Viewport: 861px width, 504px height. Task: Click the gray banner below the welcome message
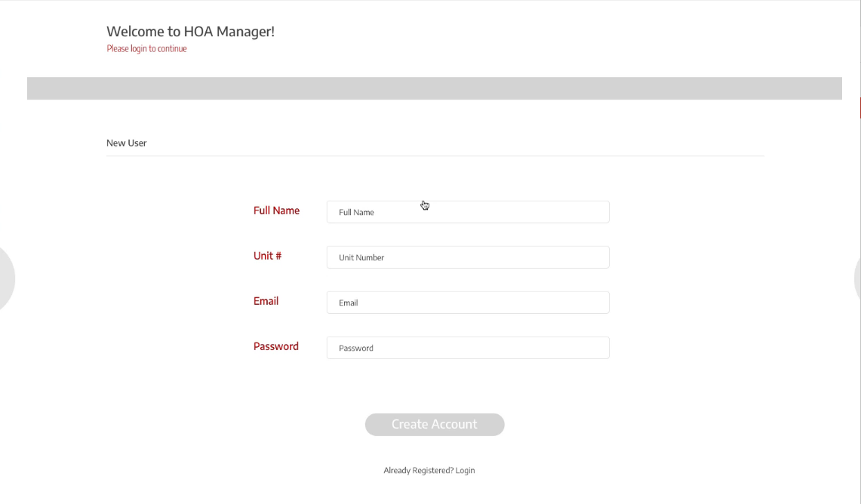(x=435, y=88)
